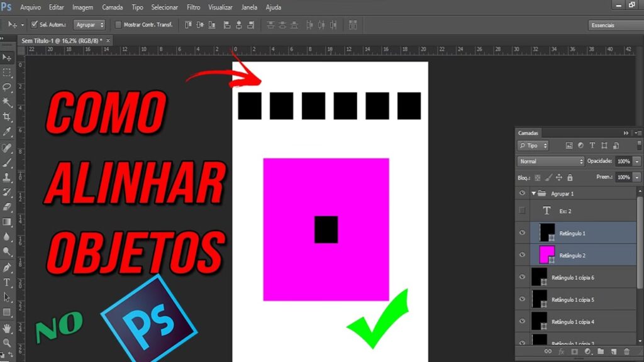Click the Opacidade value field

623,162
